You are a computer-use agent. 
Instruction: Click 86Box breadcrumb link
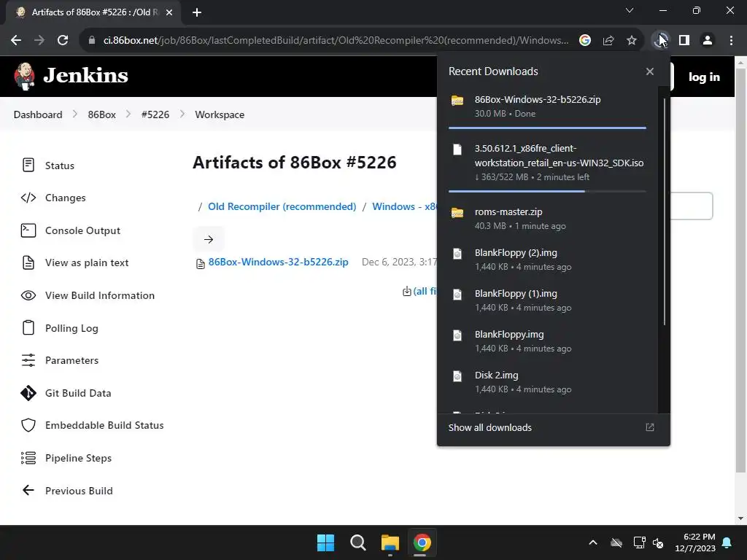102,114
